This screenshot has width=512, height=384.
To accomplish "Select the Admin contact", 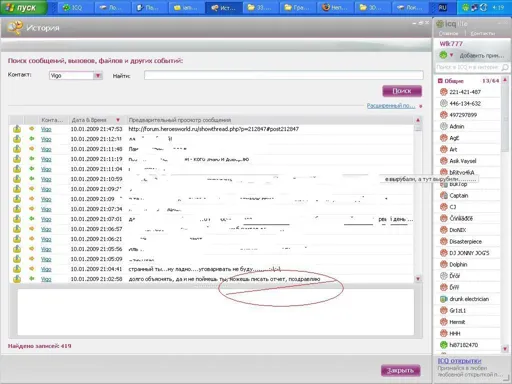I will [457, 126].
